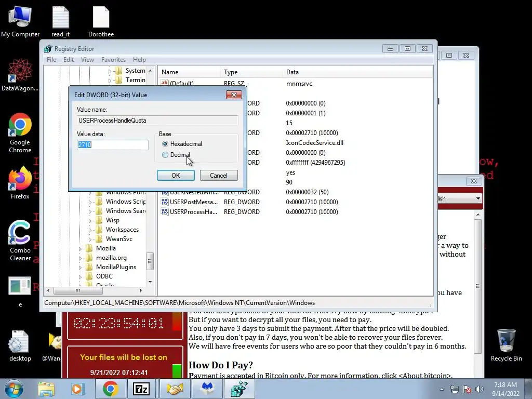
Task: Expand the Workspaces tree node
Action: [90, 230]
